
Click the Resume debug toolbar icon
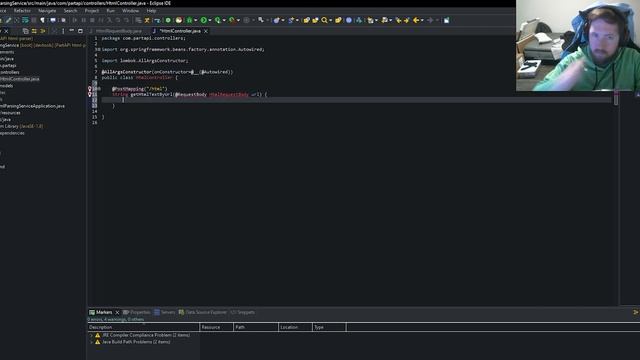click(x=75, y=20)
